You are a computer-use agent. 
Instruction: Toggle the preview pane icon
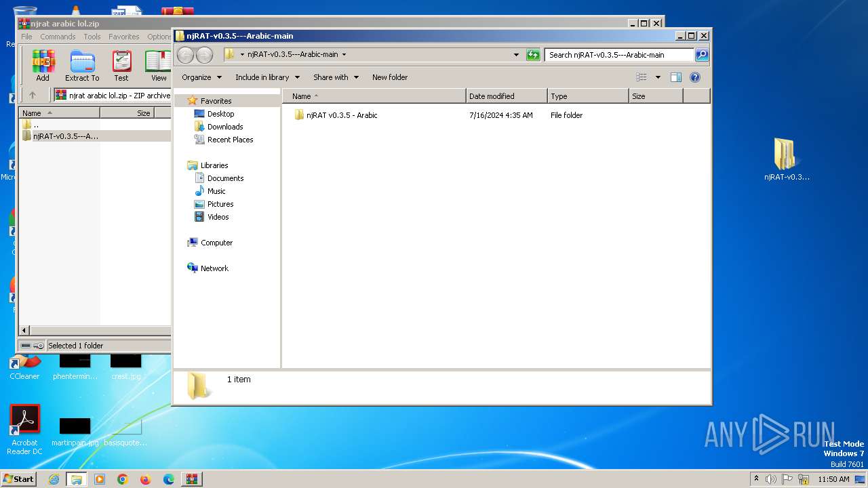(x=675, y=77)
